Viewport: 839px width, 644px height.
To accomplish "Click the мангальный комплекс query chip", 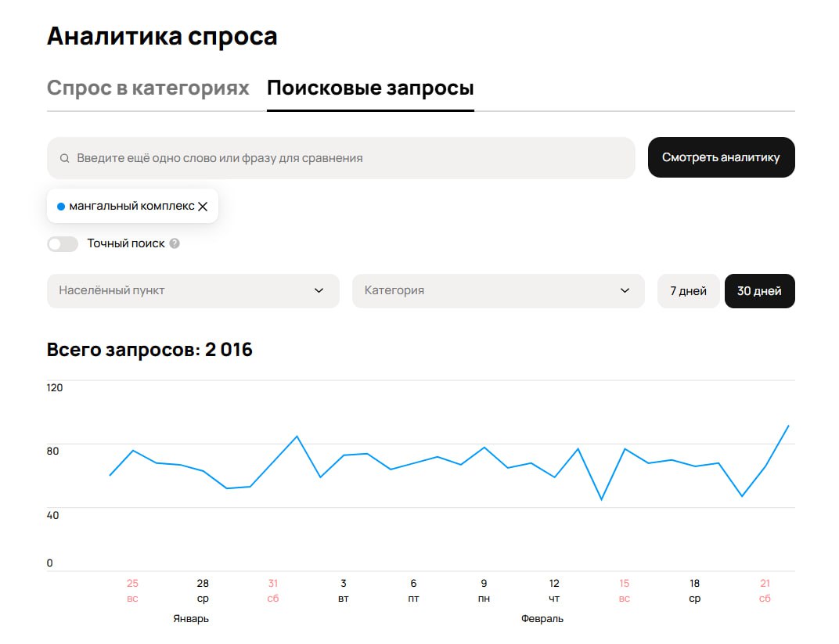I will tap(131, 207).
